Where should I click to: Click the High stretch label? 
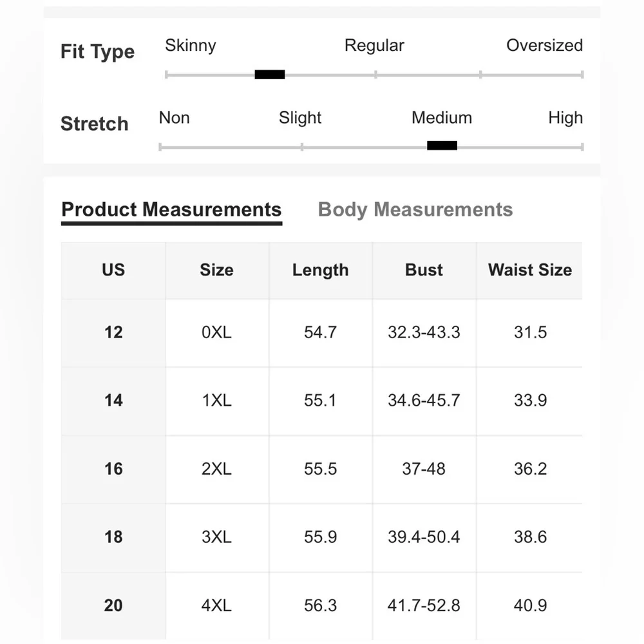pyautogui.click(x=565, y=118)
